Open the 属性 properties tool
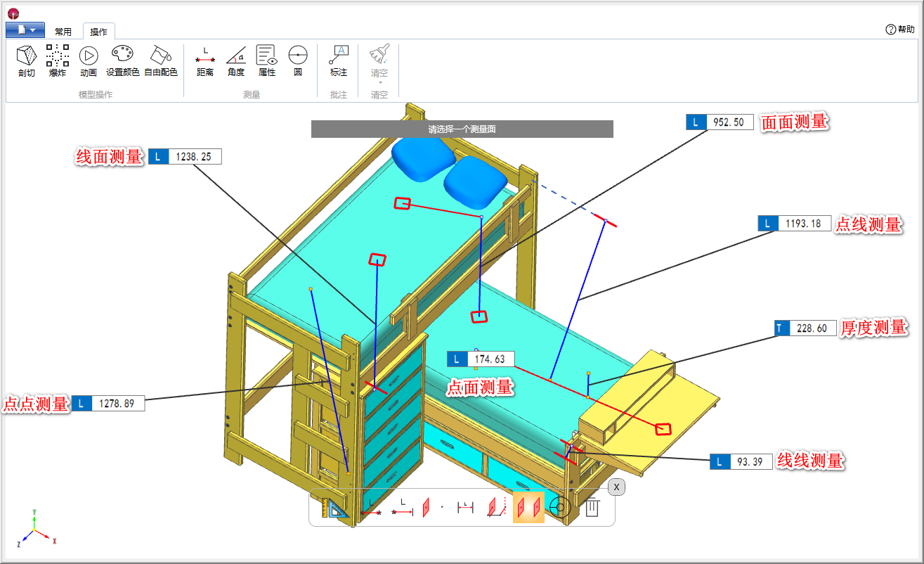Viewport: 924px width, 564px height. click(266, 61)
